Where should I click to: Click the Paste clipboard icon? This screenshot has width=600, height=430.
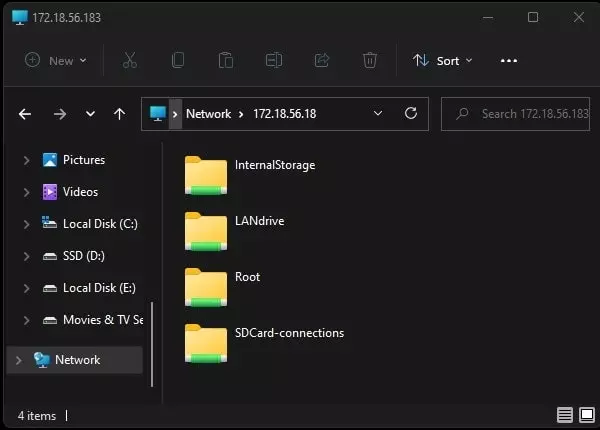point(226,60)
